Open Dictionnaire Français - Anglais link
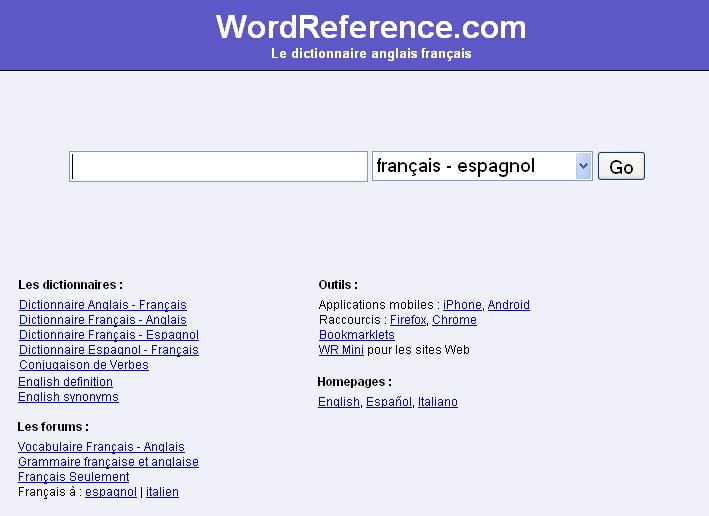This screenshot has height=516, width=709. click(x=103, y=320)
